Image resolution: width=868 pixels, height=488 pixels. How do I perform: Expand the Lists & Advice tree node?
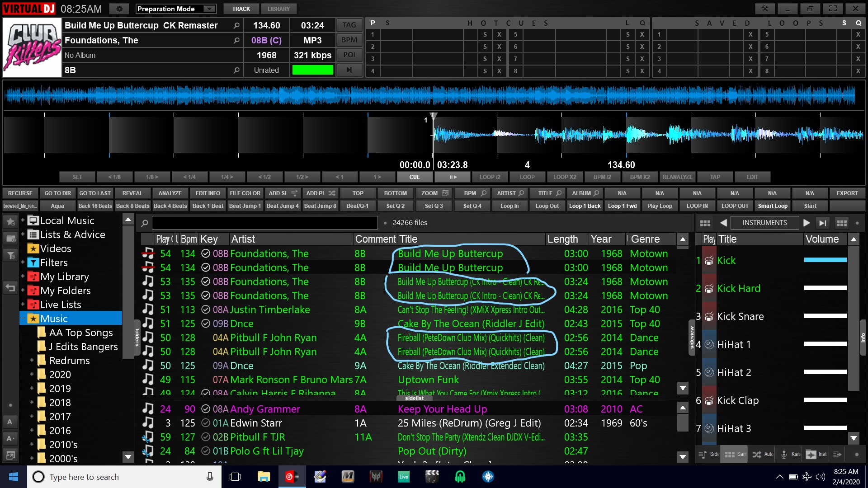click(x=23, y=235)
